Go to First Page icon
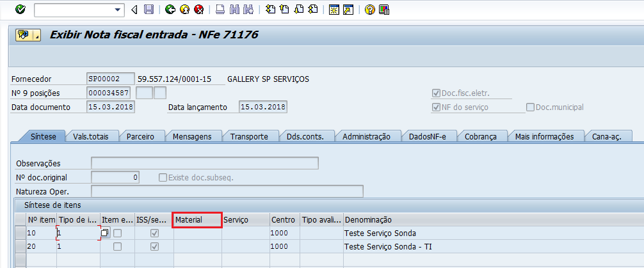 pyautogui.click(x=270, y=10)
